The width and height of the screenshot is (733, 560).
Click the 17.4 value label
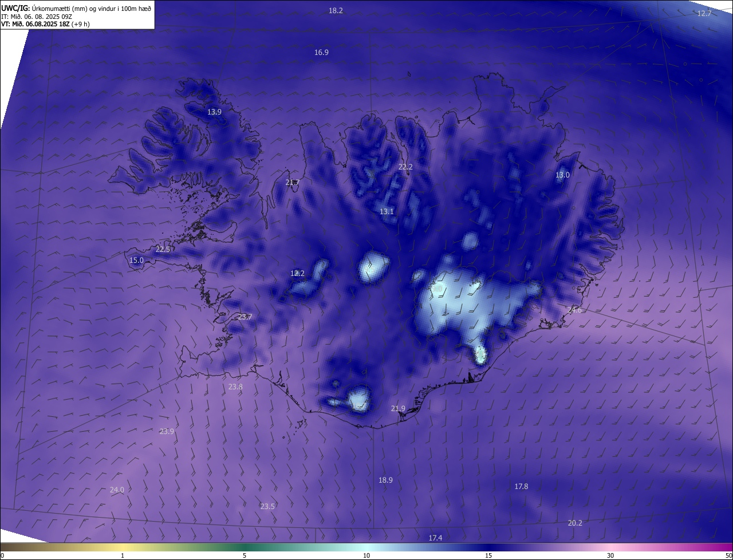tap(435, 538)
